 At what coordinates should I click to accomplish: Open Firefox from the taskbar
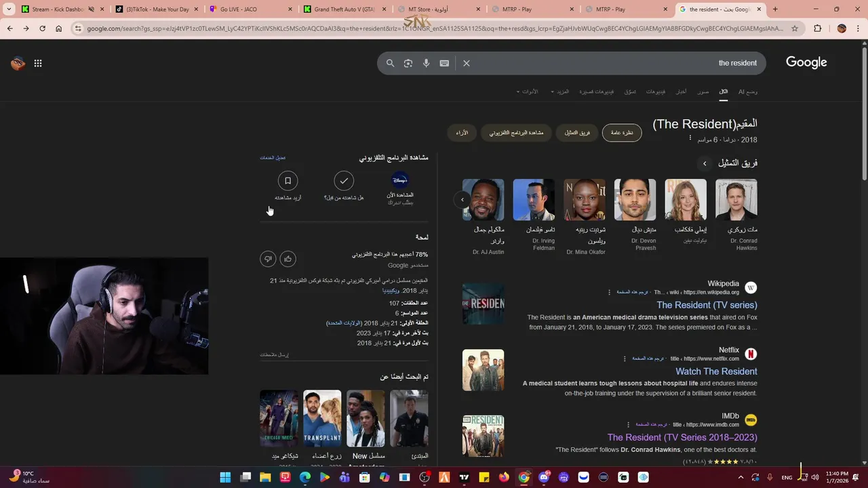pyautogui.click(x=504, y=477)
